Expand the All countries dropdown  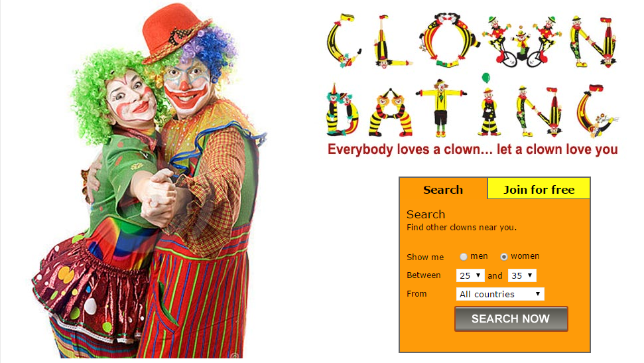500,294
